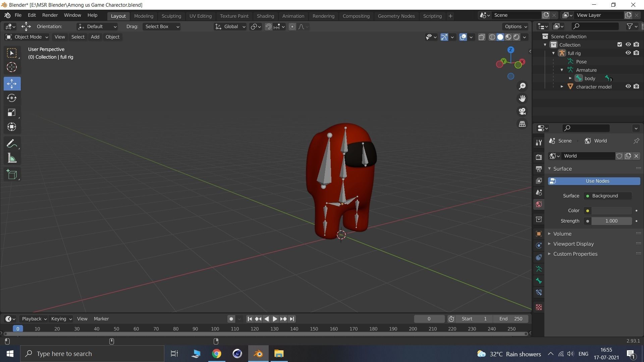644x362 pixels.
Task: Click the Background surface shader button
Action: (x=608, y=196)
